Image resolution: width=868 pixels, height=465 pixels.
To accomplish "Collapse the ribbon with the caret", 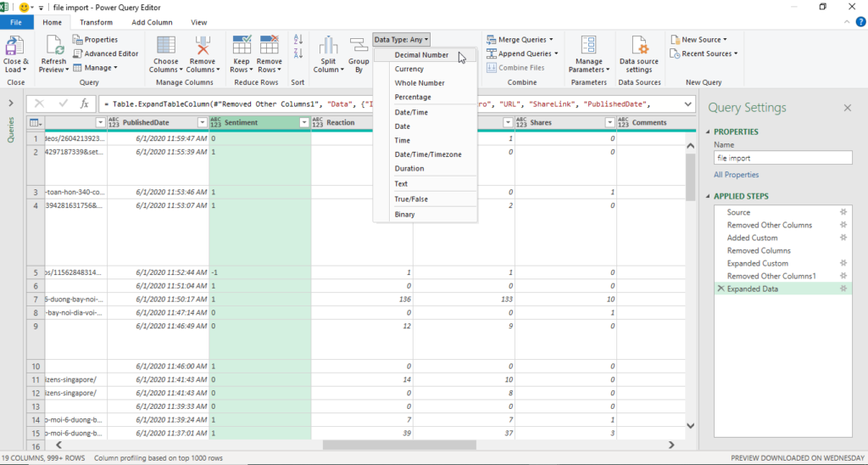I will click(x=847, y=22).
